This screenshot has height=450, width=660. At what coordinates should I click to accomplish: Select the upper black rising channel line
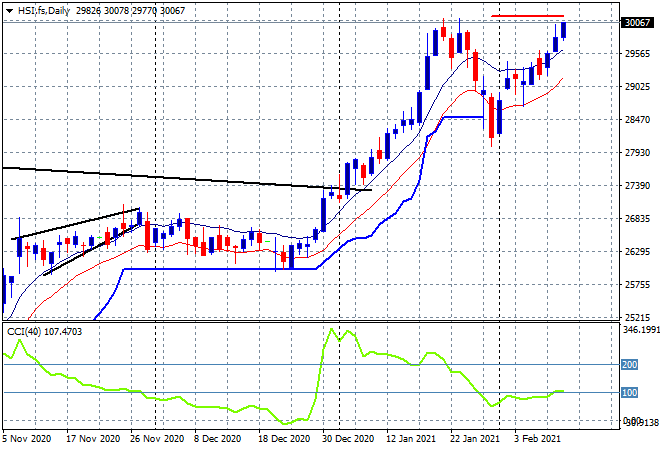pos(76,224)
